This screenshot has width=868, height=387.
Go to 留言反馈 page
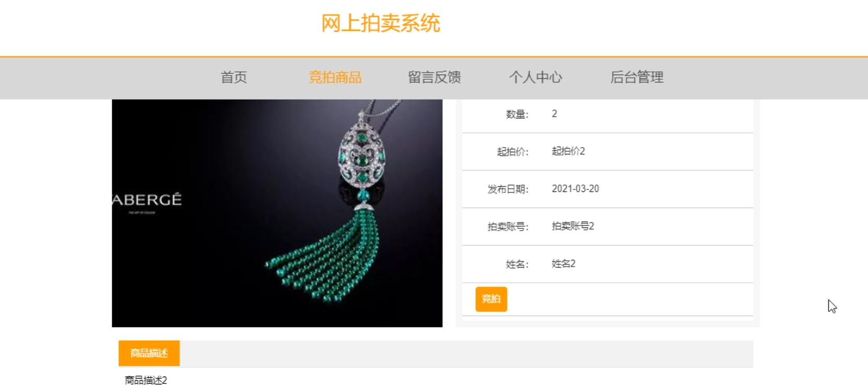[435, 78]
